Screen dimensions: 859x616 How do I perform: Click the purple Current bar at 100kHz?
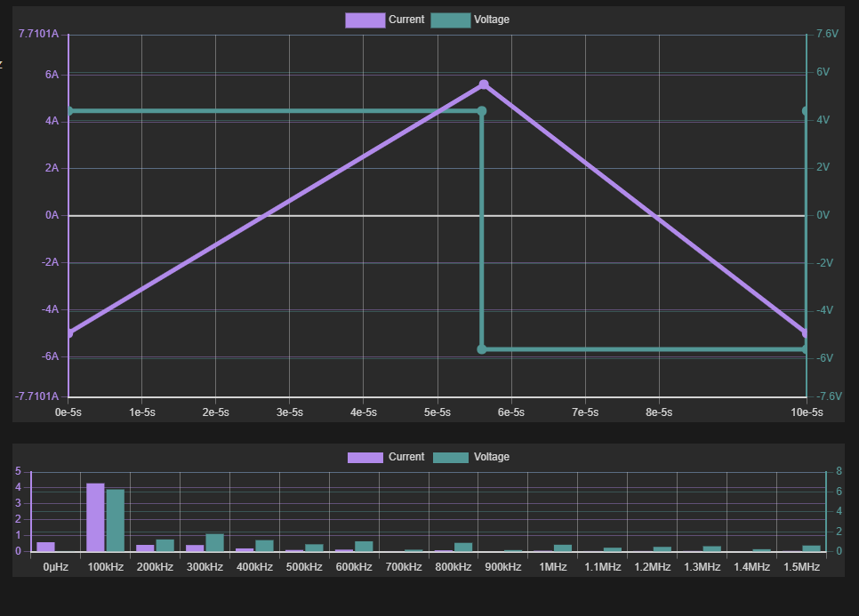[95, 517]
